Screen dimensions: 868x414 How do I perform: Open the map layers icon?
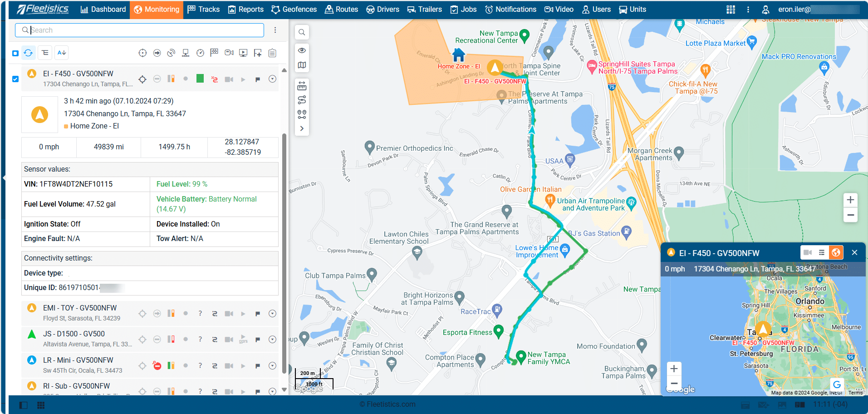click(x=302, y=65)
